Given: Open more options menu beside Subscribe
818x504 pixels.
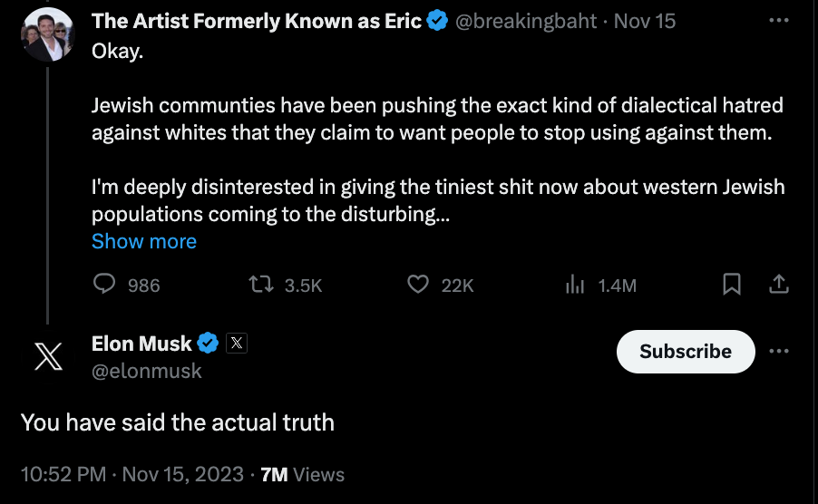Looking at the screenshot, I should [778, 352].
